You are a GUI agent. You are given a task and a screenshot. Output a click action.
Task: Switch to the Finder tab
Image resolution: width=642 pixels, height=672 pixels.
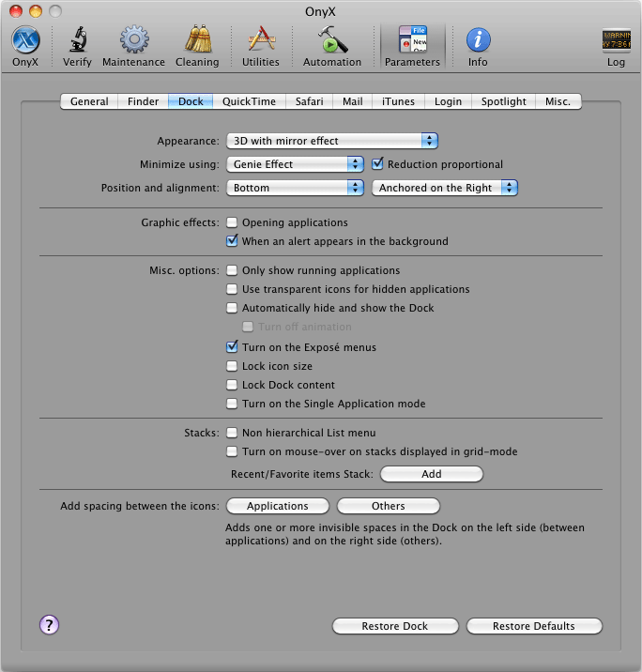(x=144, y=101)
